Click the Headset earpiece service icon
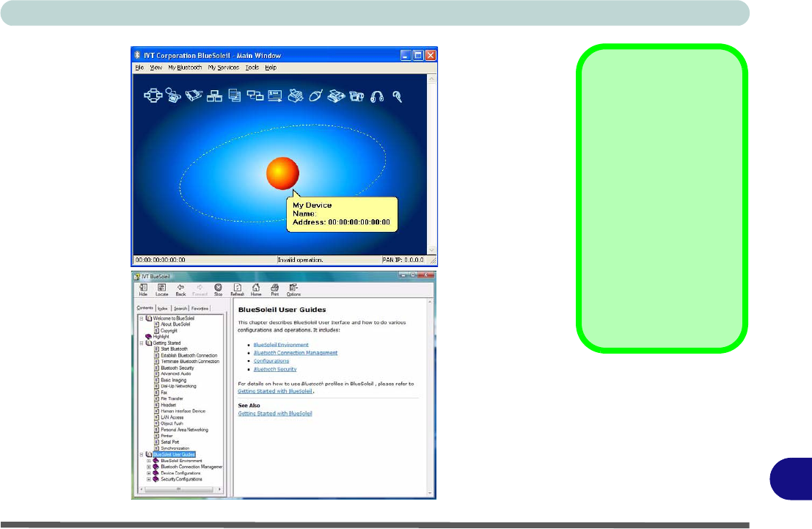812x529 pixels. coord(397,96)
